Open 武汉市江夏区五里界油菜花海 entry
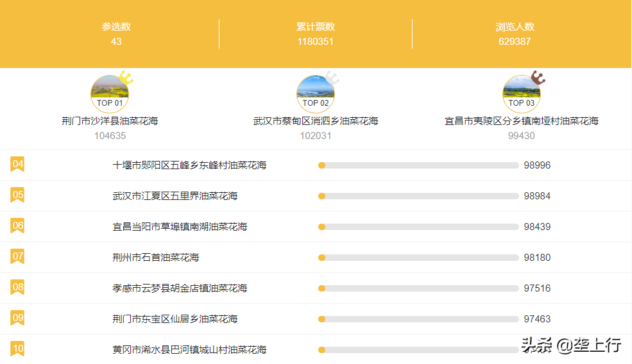This screenshot has height=364, width=632. pyautogui.click(x=175, y=196)
